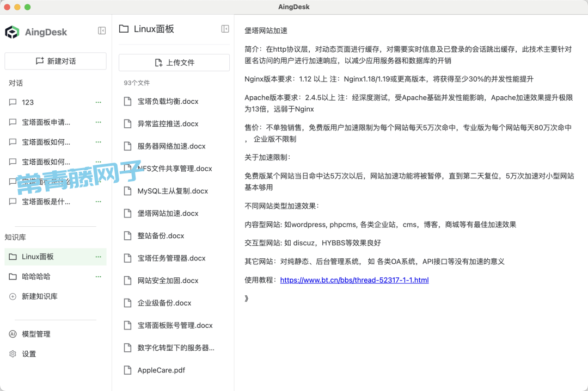
Task: Click document icon of 企业级备份.docx
Action: (127, 303)
